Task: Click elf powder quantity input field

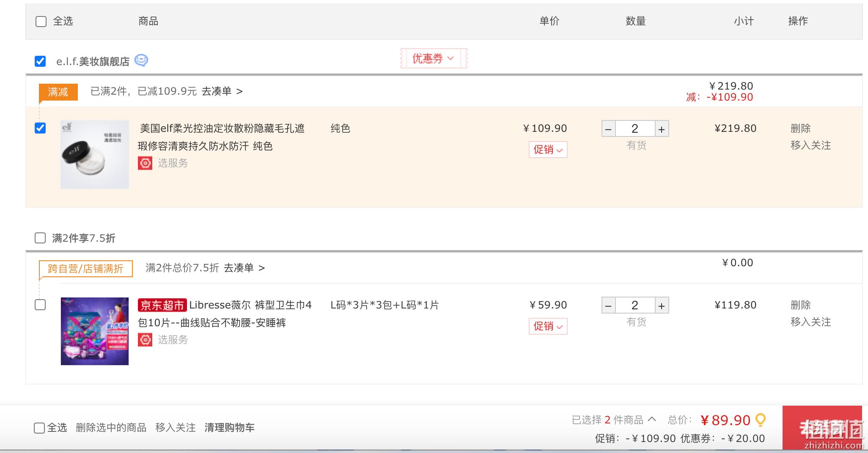Action: pyautogui.click(x=635, y=129)
